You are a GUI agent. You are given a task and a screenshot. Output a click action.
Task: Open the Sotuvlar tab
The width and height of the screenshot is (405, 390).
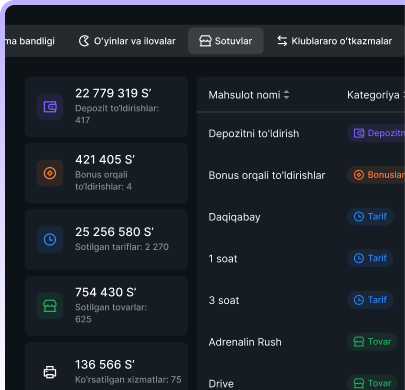(x=226, y=41)
